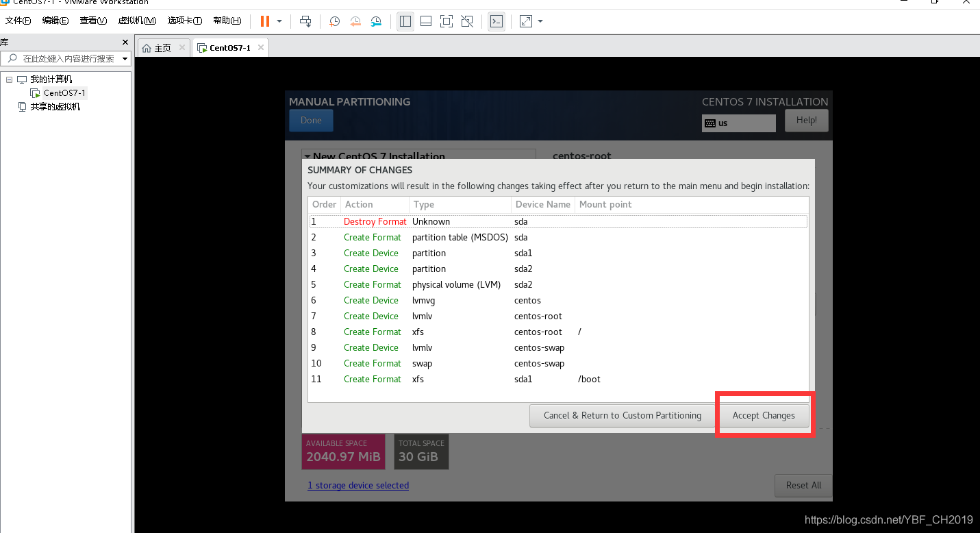Click the Accept Changes button
The image size is (980, 533).
[x=764, y=415]
